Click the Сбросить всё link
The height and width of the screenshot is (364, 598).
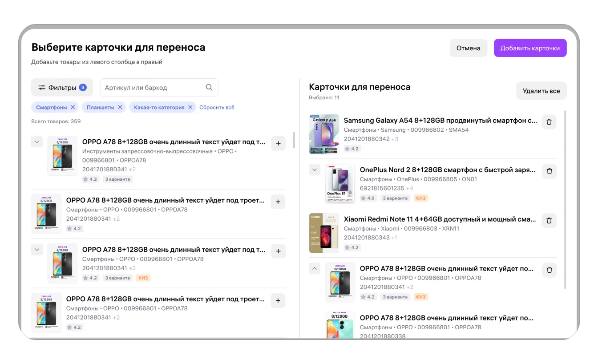click(x=217, y=107)
